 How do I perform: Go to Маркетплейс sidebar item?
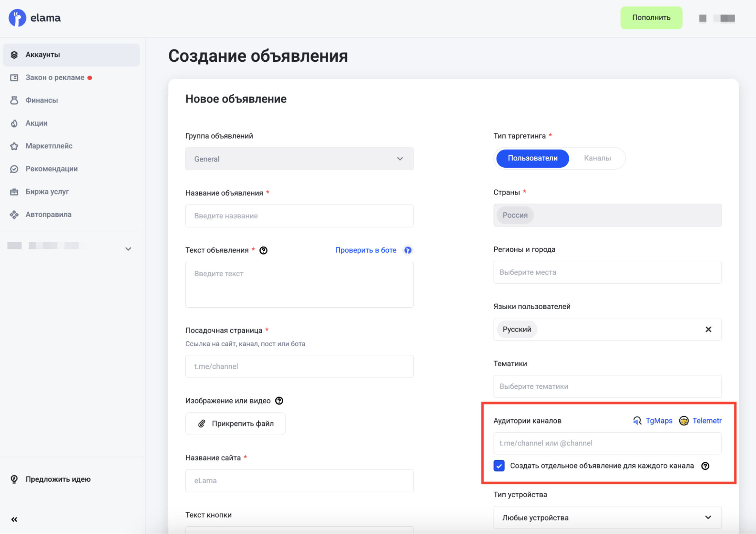coord(49,146)
